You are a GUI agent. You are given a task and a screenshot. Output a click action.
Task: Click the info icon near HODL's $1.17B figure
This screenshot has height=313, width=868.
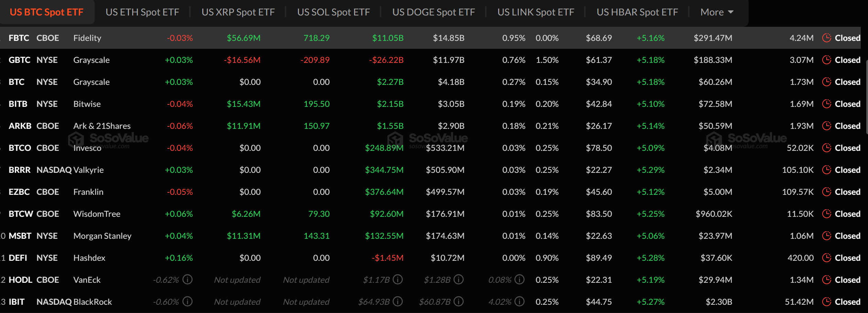tap(398, 280)
